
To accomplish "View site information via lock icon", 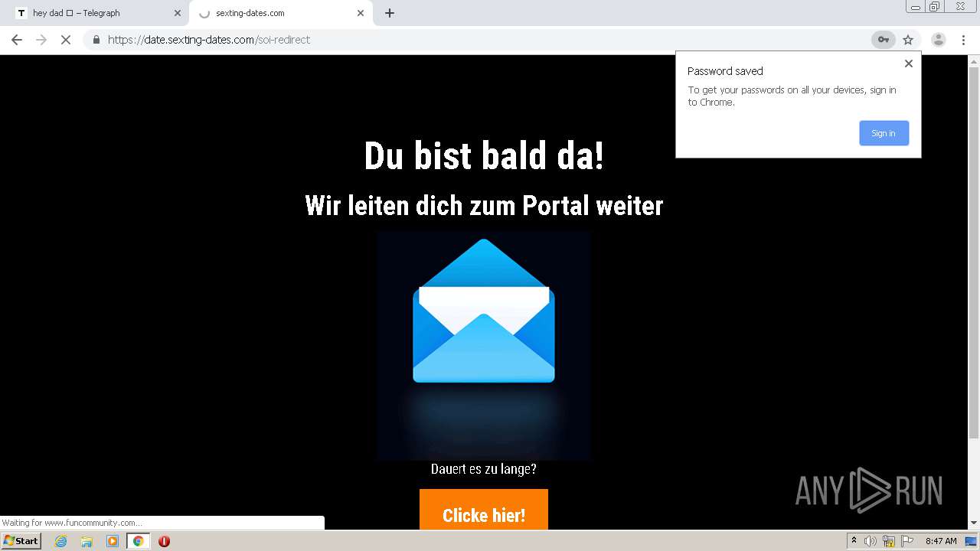I will pyautogui.click(x=96, y=40).
